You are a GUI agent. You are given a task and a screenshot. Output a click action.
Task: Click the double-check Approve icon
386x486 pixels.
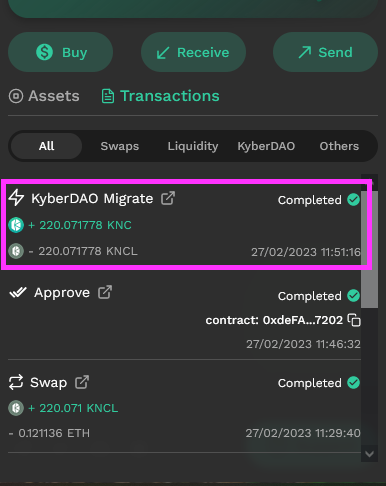point(18,292)
